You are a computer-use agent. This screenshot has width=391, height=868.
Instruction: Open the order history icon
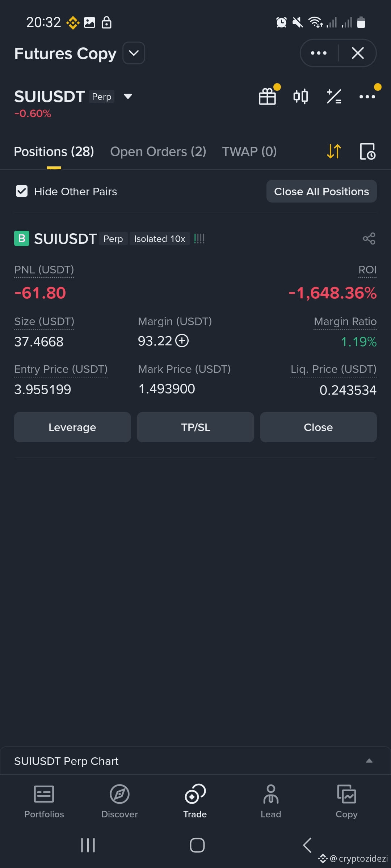click(x=367, y=151)
